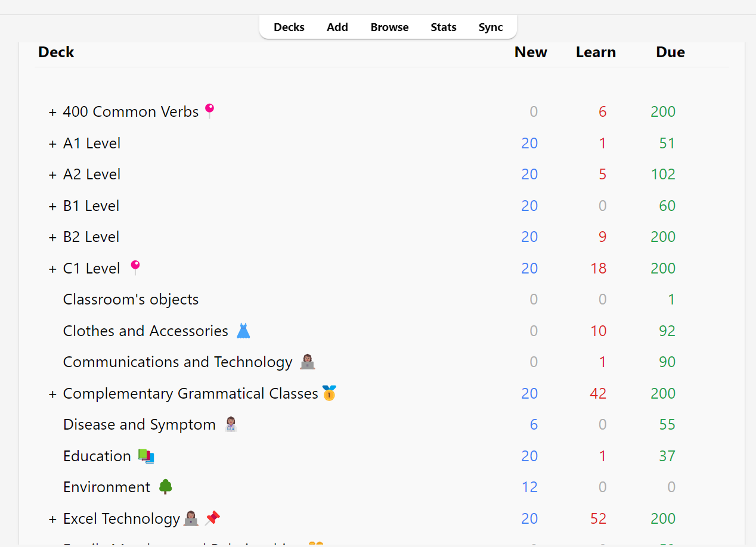
Task: Click the Due count 102 for A2 Level
Action: [x=663, y=174]
